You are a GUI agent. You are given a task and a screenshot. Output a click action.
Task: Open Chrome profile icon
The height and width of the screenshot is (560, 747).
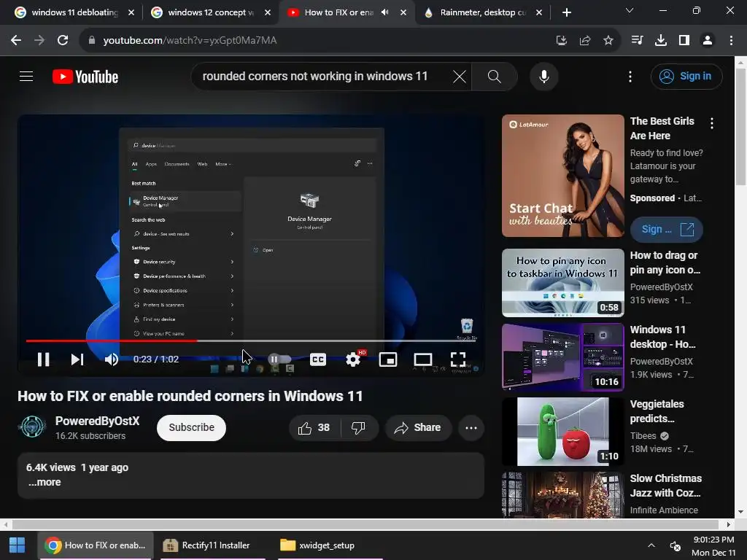(x=708, y=41)
